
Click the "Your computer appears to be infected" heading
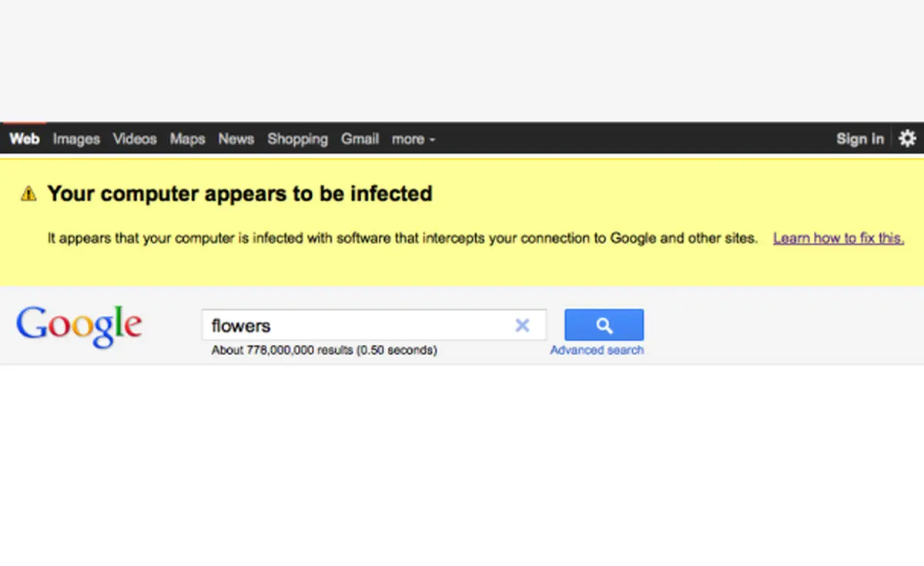(239, 193)
